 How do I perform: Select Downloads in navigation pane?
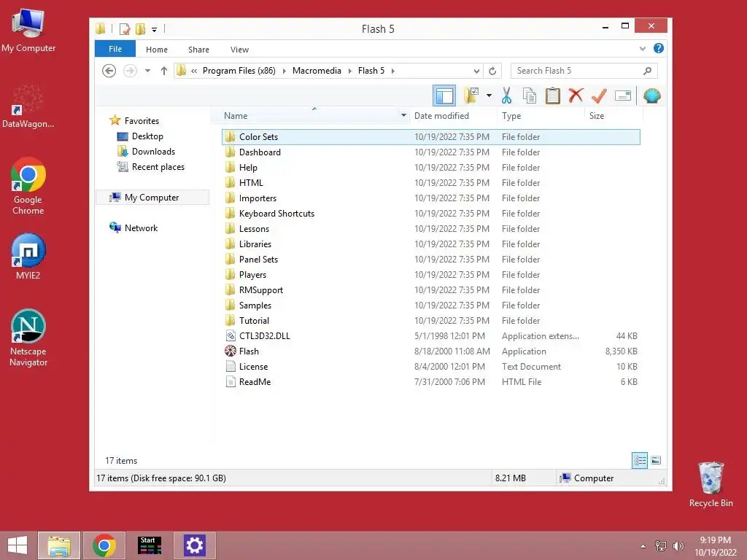tap(153, 152)
